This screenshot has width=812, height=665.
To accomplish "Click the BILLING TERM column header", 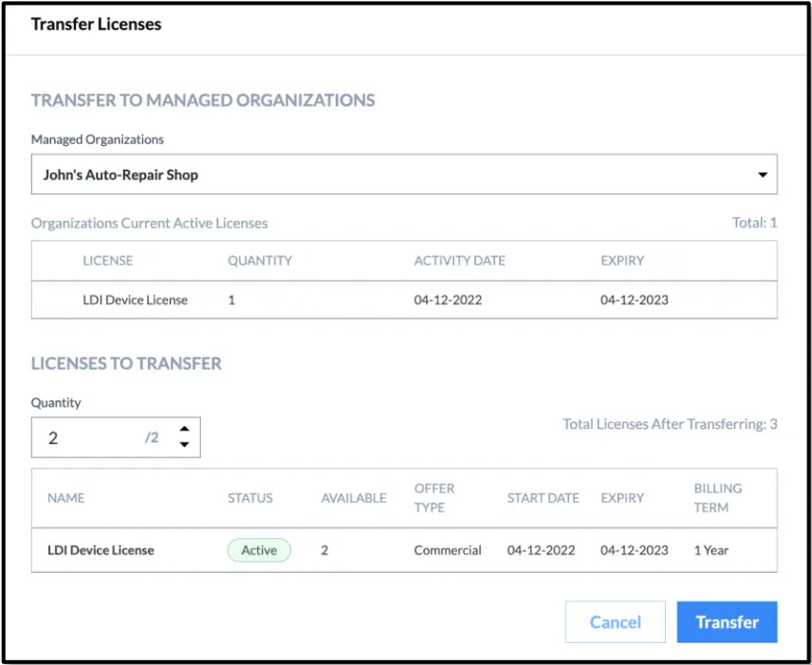I will click(717, 498).
